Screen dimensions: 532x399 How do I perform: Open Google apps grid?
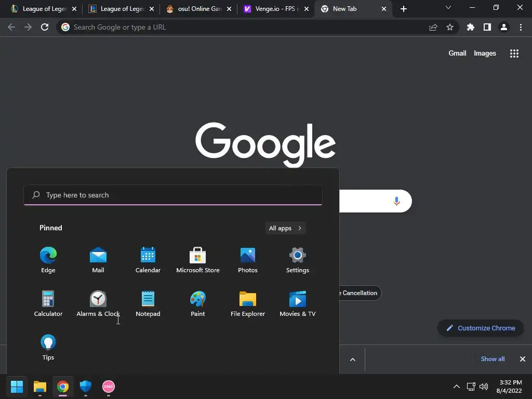click(x=514, y=54)
